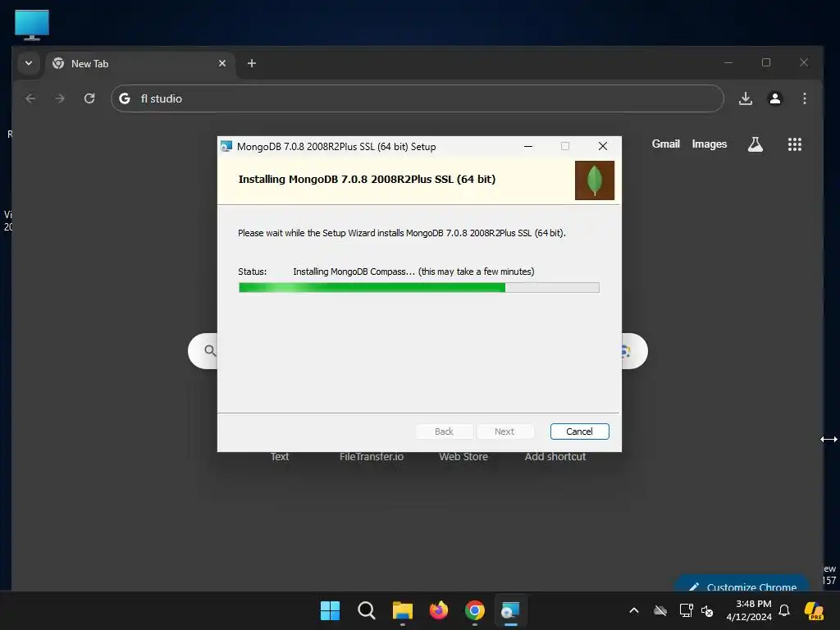The width and height of the screenshot is (840, 630).
Task: Reload the Chrome page
Action: click(x=89, y=98)
